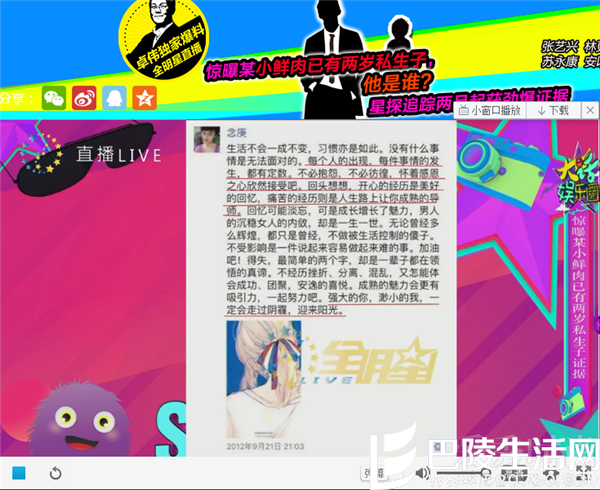Click the guest name 苏永康
Viewport: 600px width, 490px height.
559,62
